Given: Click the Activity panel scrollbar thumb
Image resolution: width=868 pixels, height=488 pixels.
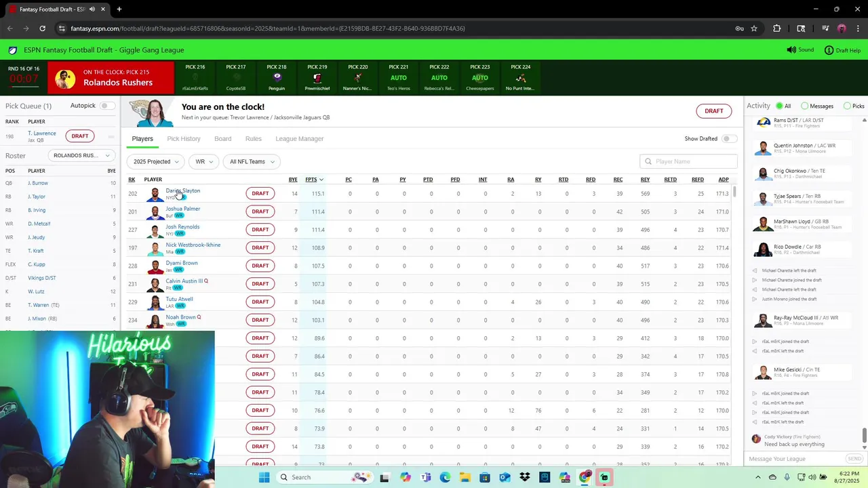Looking at the screenshot, I should (x=864, y=434).
